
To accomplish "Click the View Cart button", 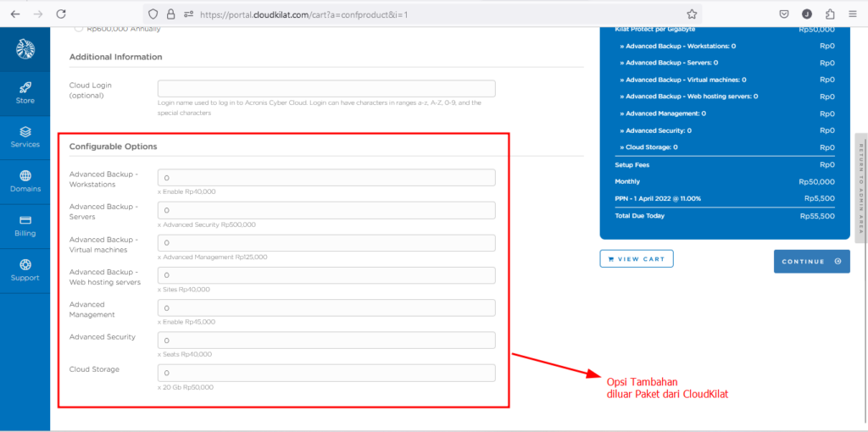I will tap(636, 258).
